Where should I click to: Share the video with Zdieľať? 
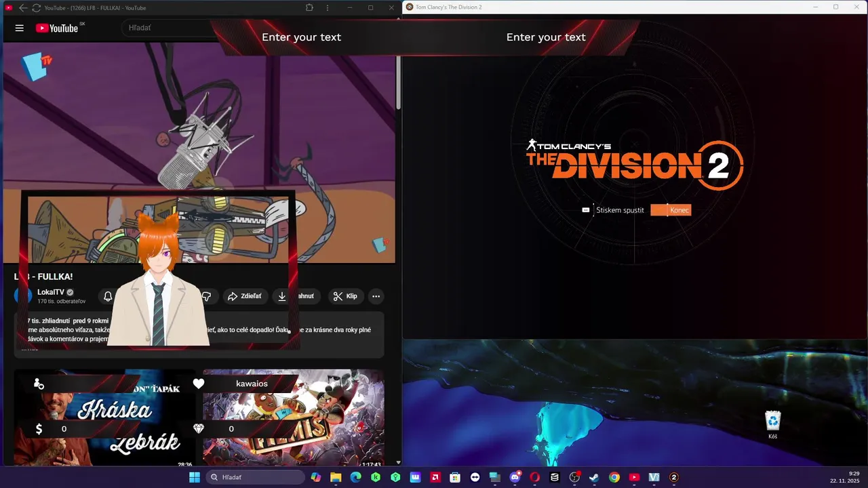pos(244,296)
